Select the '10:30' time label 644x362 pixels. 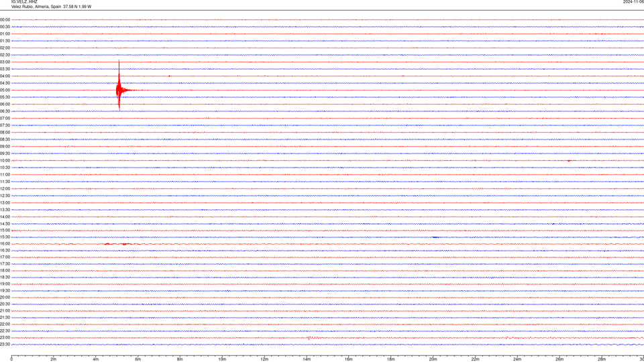click(5, 168)
